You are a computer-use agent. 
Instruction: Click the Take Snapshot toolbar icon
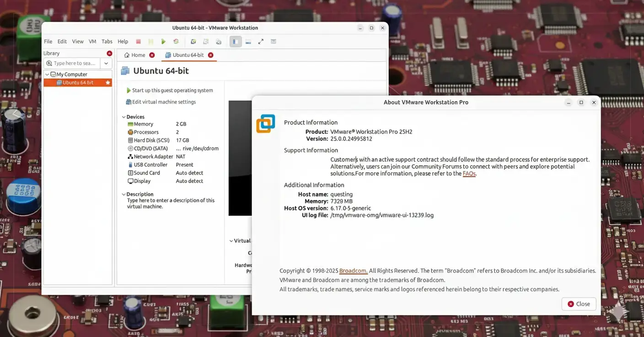point(193,42)
